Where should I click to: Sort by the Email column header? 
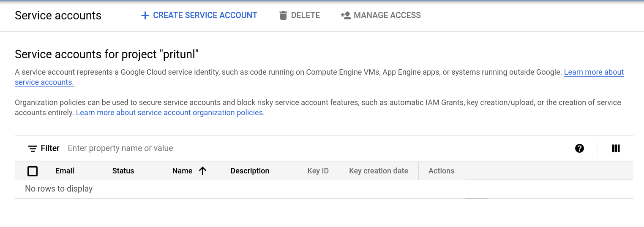point(65,171)
